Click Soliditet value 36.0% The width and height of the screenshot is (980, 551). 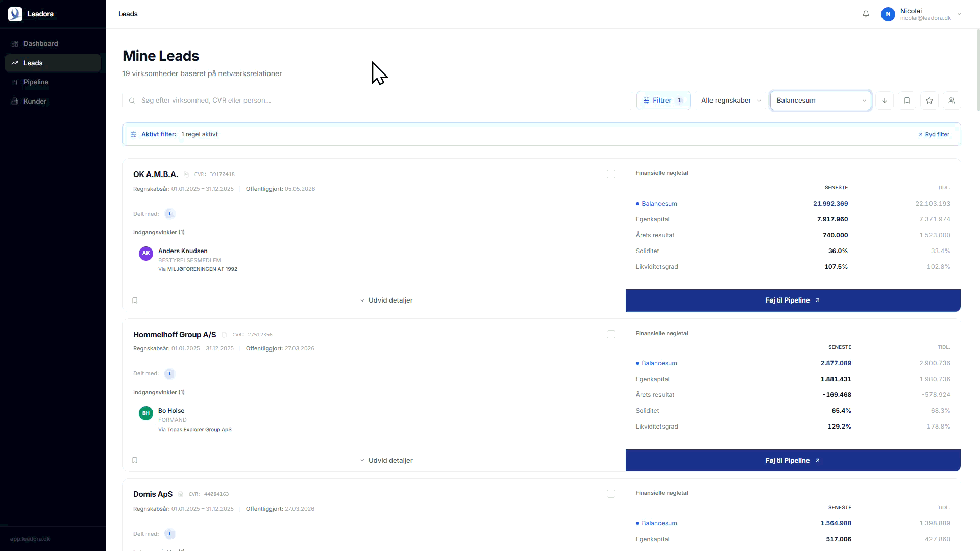pos(838,251)
